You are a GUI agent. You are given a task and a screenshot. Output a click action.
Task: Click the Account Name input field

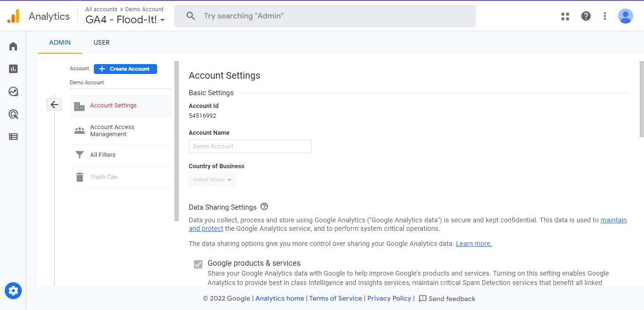[x=250, y=146]
